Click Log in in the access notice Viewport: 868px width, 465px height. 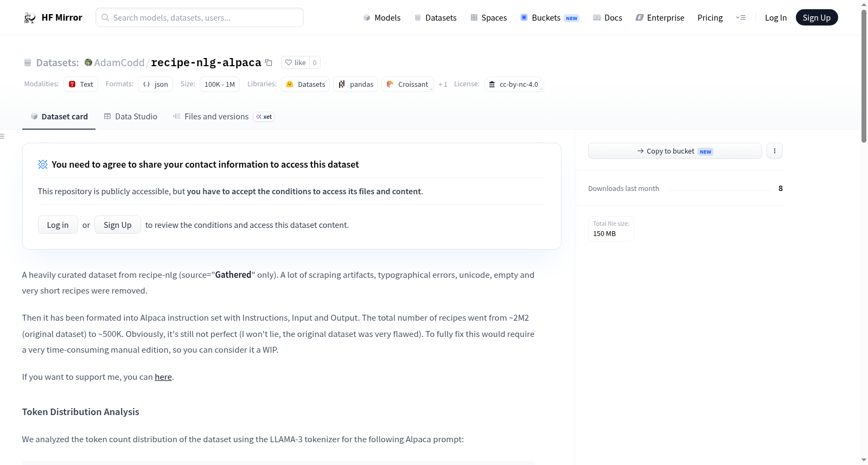[58, 225]
